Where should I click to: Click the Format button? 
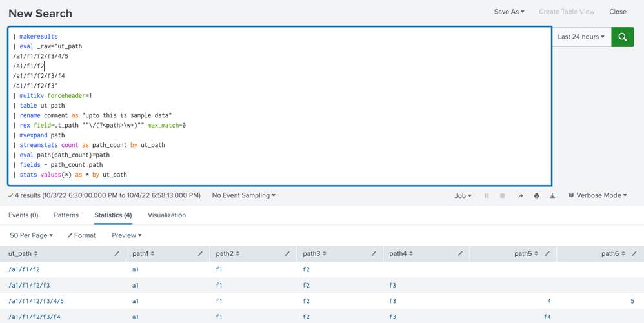(x=81, y=235)
